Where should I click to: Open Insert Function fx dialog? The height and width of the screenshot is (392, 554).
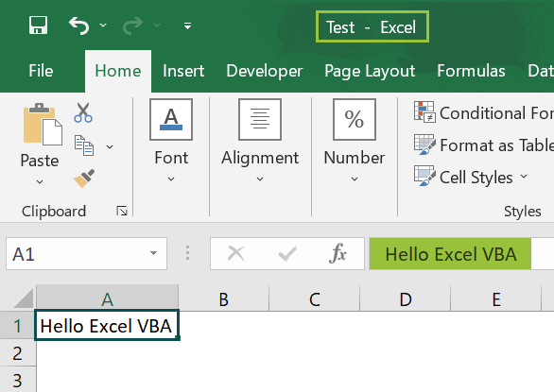[338, 253]
